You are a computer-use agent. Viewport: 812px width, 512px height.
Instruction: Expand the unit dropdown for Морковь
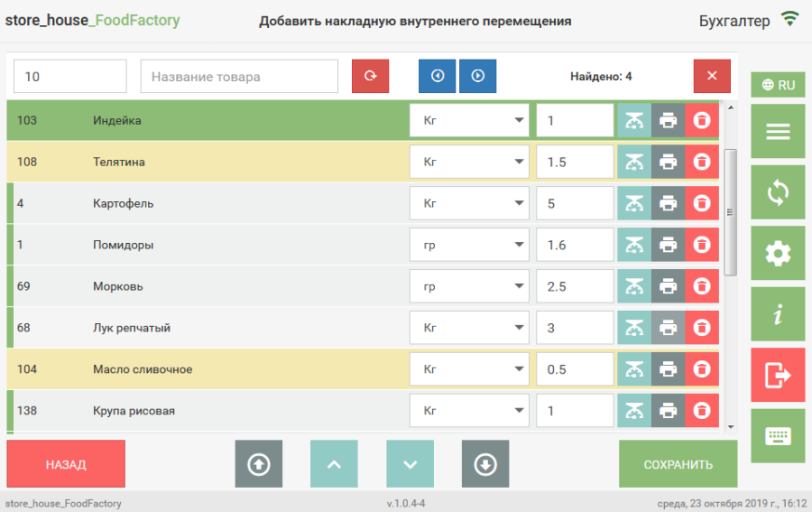click(469, 286)
